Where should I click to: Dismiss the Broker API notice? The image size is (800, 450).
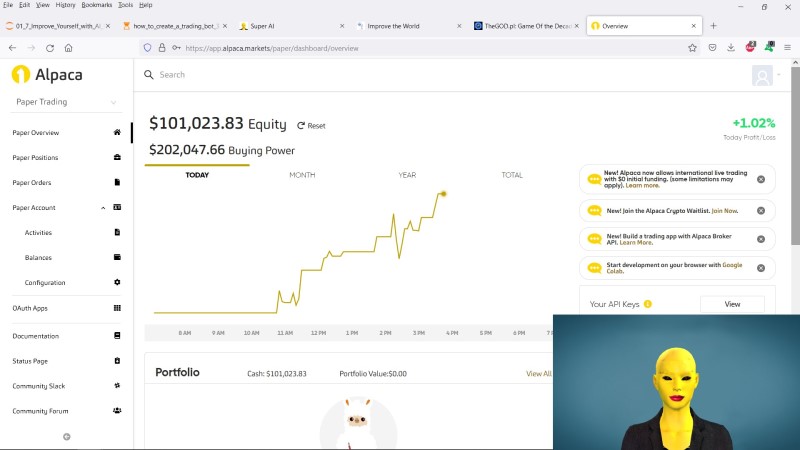761,239
